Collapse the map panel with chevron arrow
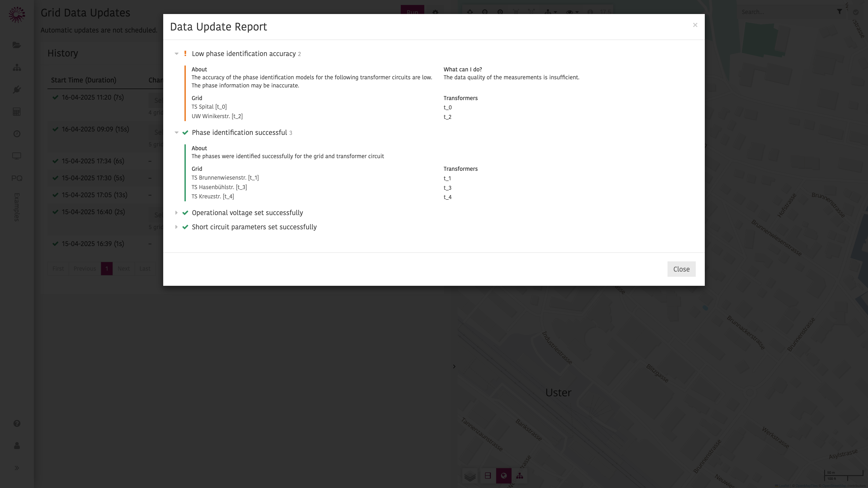This screenshot has width=868, height=488. (454, 366)
